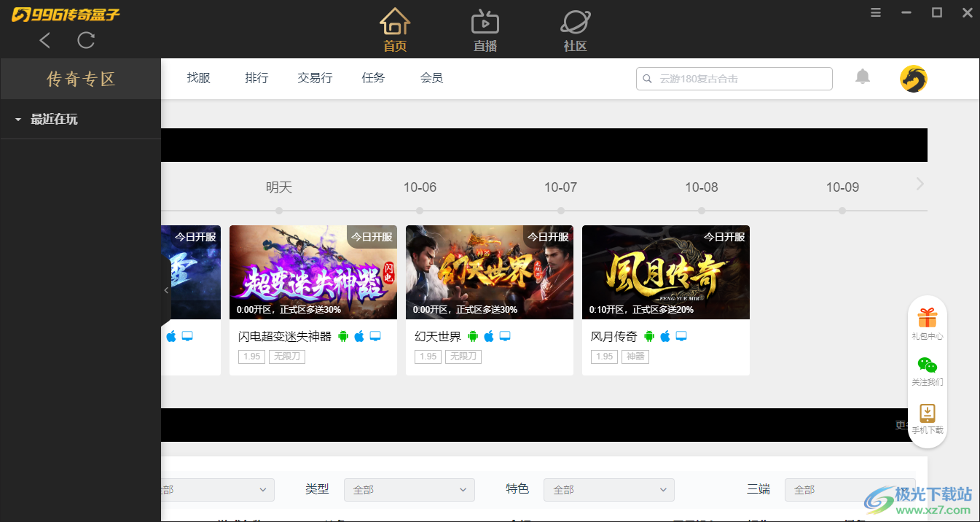Go to the 交易行 menu item

click(x=315, y=78)
